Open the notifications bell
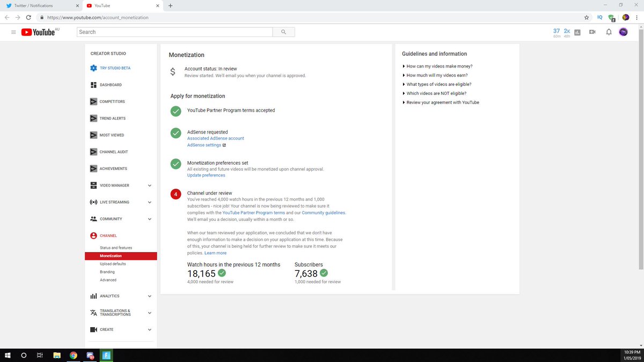The height and width of the screenshot is (362, 644). pyautogui.click(x=609, y=32)
